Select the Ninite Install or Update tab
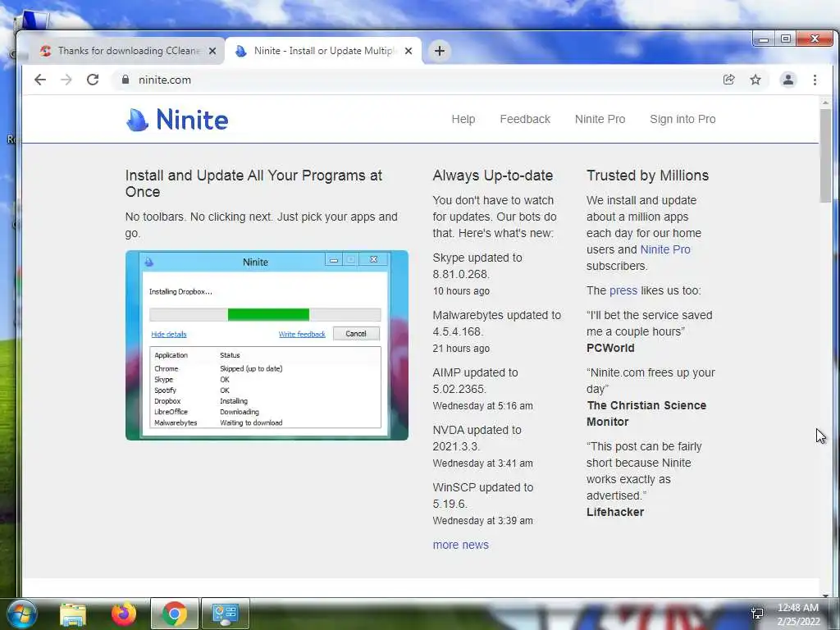This screenshot has height=630, width=840. tap(323, 51)
